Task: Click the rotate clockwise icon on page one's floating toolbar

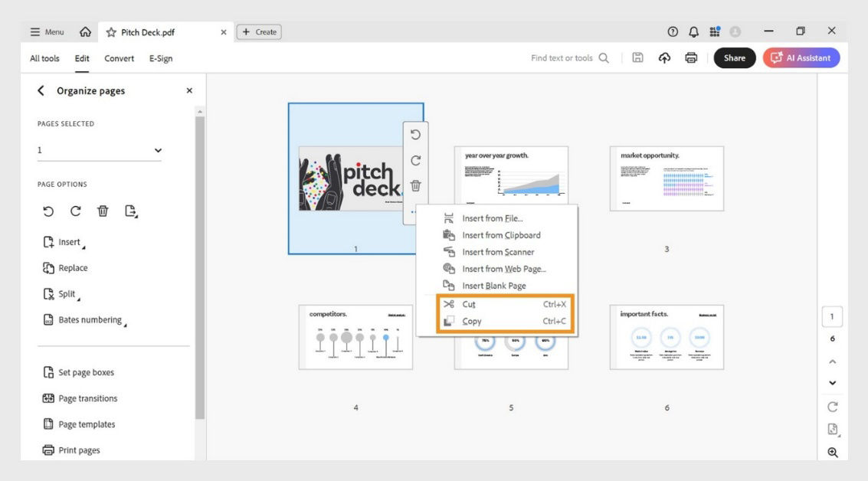Action: click(416, 160)
